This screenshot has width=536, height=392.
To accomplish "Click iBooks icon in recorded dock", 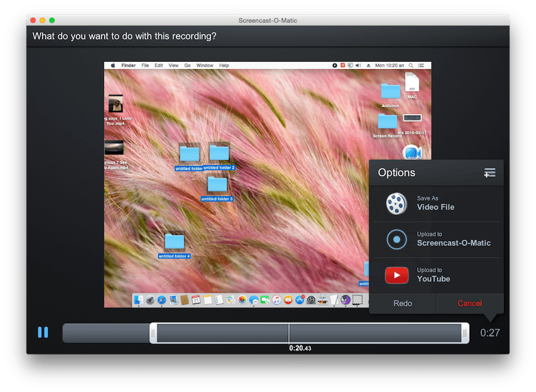I will [x=288, y=300].
